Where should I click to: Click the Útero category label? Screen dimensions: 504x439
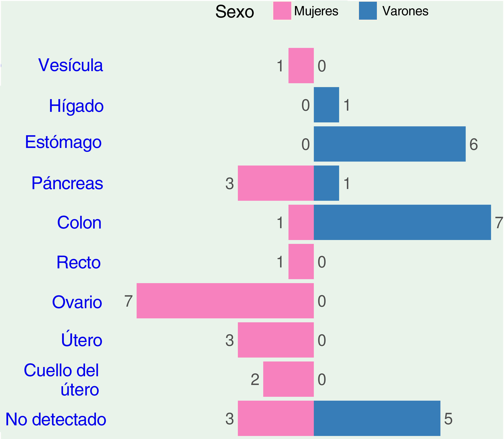[82, 340]
